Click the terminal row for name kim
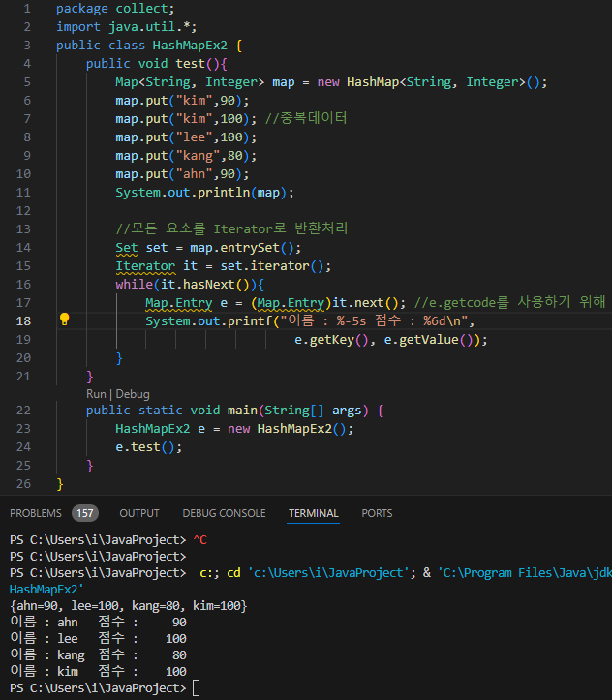 click(x=98, y=671)
